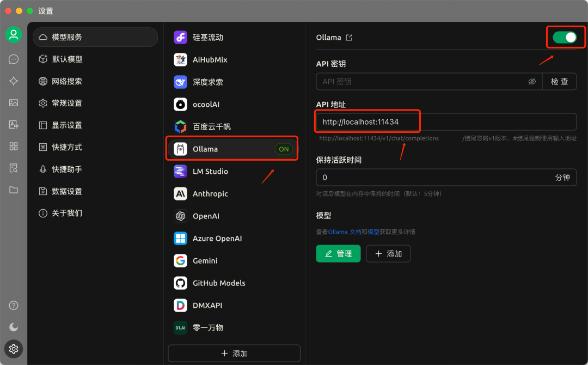Image resolution: width=588 pixels, height=365 pixels.
Task: Click 添加 provider button below list
Action: pos(234,354)
